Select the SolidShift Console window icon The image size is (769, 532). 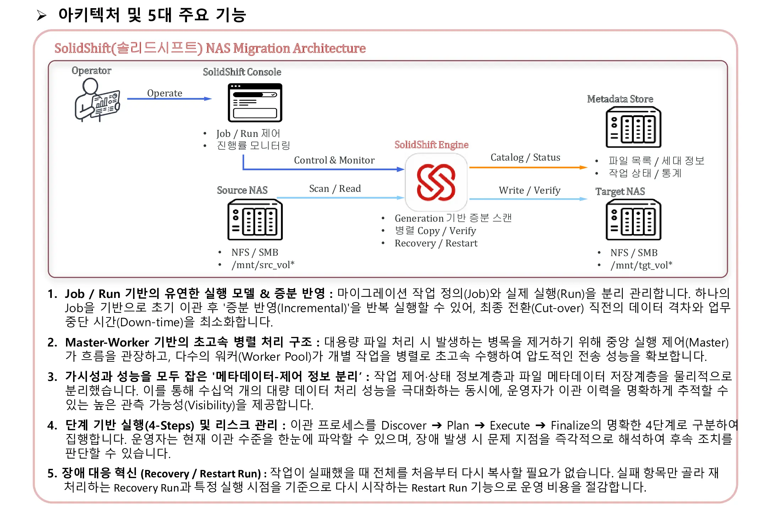tap(255, 102)
